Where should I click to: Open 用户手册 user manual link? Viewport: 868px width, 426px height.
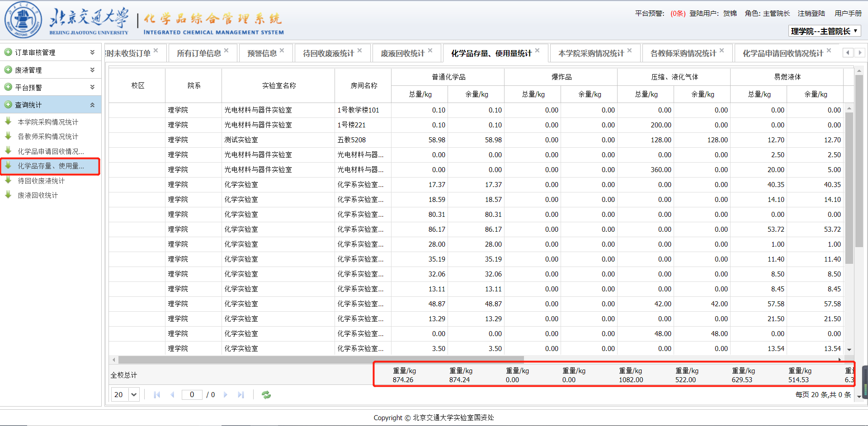point(848,14)
